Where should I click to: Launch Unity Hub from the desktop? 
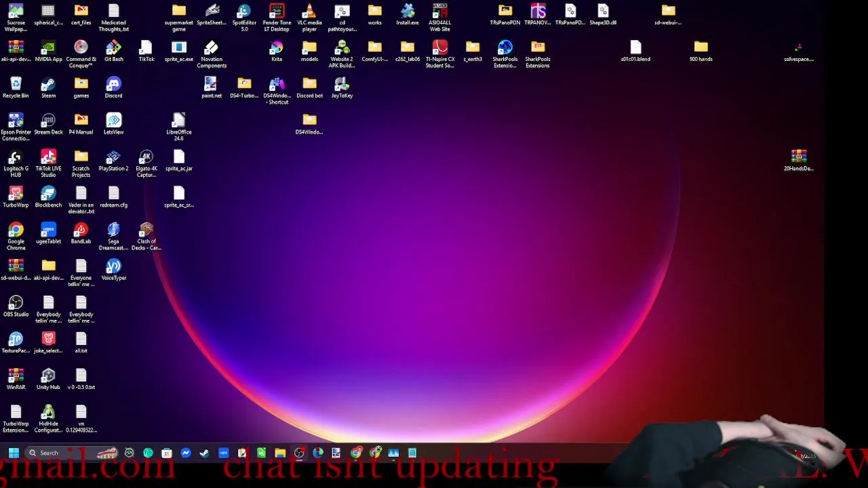point(48,380)
